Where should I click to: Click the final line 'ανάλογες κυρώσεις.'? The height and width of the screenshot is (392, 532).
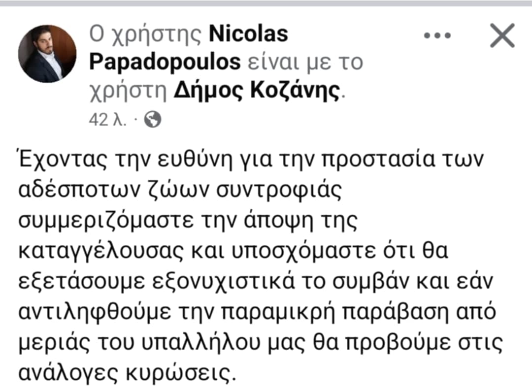coord(127,373)
